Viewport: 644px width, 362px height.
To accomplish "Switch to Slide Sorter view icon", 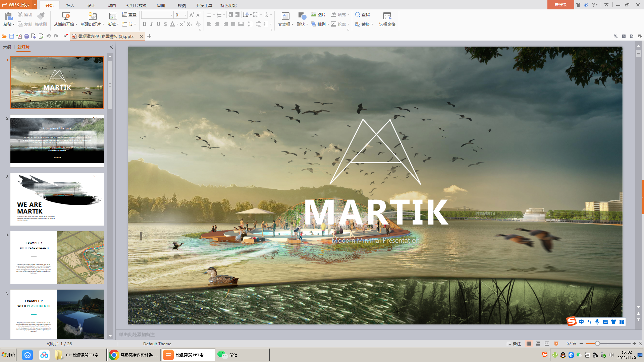I will tap(538, 344).
